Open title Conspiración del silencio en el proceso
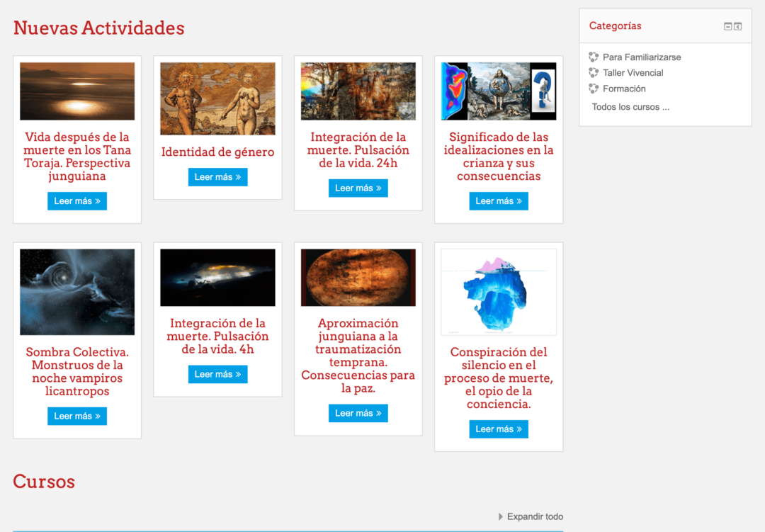Screen dimensions: 765x532 (499, 378)
